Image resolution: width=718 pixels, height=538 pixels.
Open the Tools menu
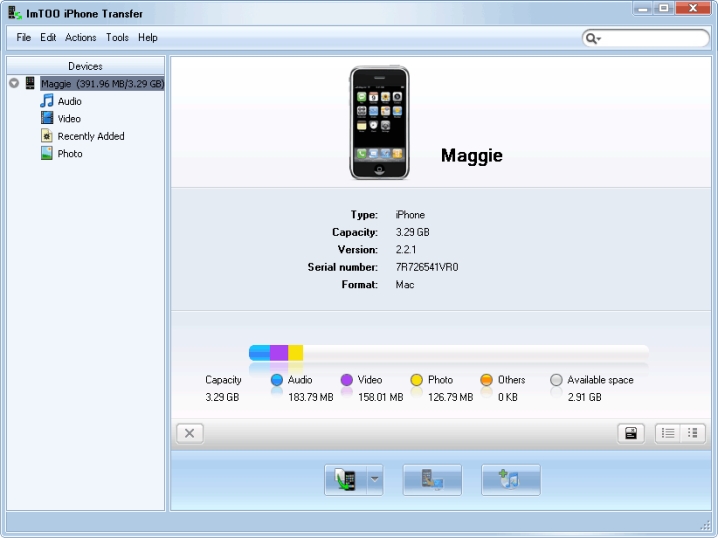(117, 38)
